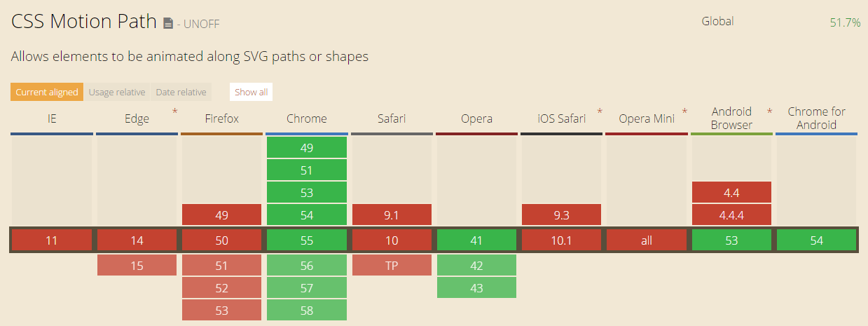Click the Global usage 51.7% value
Viewport: 868px width, 326px height.
[845, 22]
